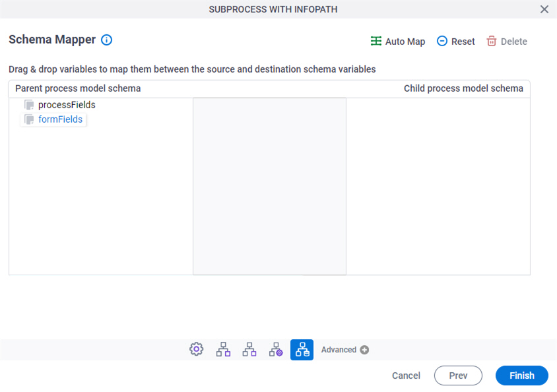Viewport: 557px width, 392px height.
Task: Click the Reset circle icon
Action: click(442, 41)
